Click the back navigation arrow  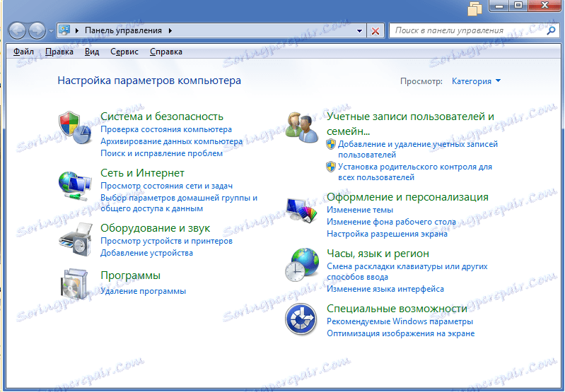17,30
